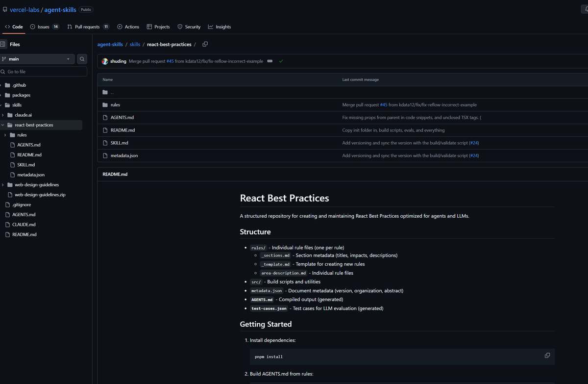Switch to the Code tab
Screen dimensions: 588x384
coord(14,27)
